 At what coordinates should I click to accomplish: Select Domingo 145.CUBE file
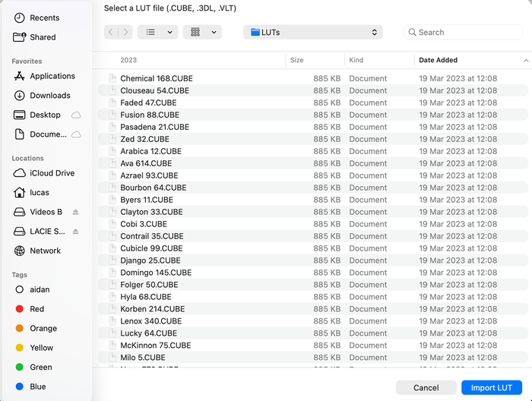tap(313, 273)
